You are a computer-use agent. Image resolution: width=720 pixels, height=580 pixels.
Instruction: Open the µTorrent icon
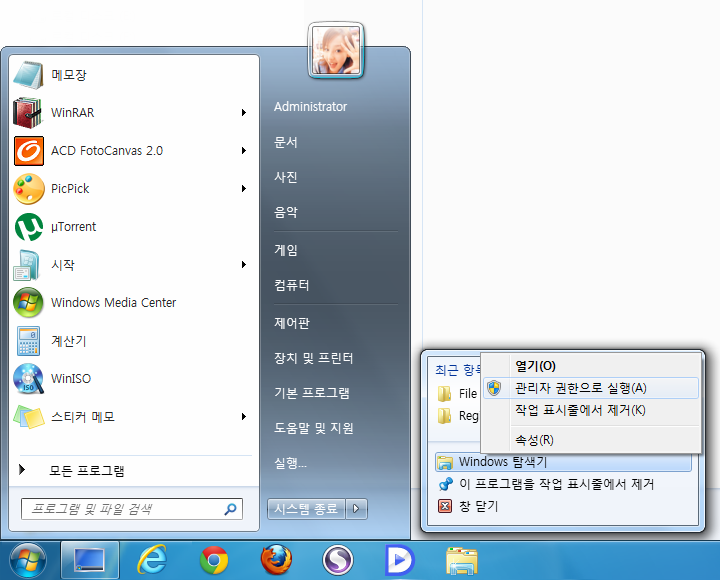click(x=28, y=227)
